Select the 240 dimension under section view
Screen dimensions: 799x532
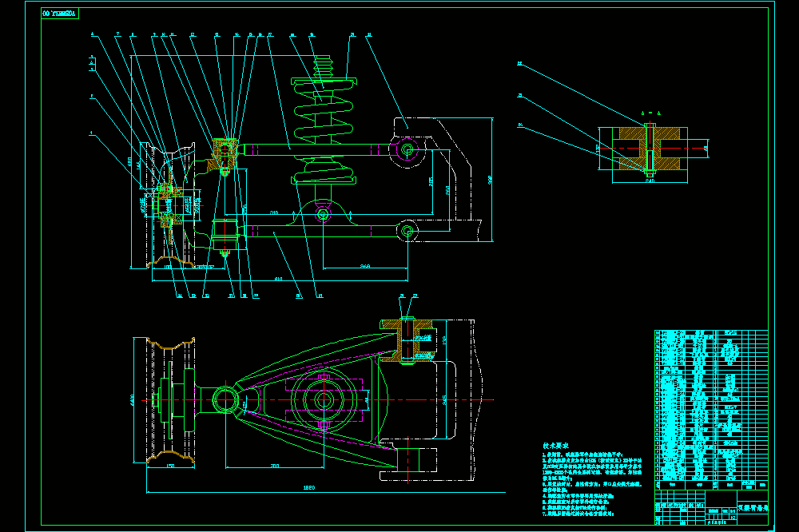coord(650,181)
